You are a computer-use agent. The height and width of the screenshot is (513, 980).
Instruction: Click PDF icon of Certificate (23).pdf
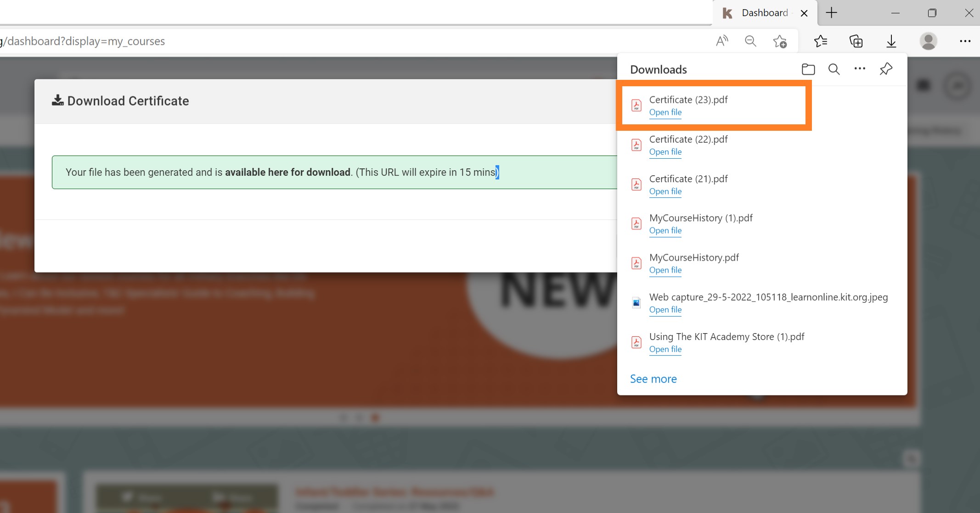point(636,106)
